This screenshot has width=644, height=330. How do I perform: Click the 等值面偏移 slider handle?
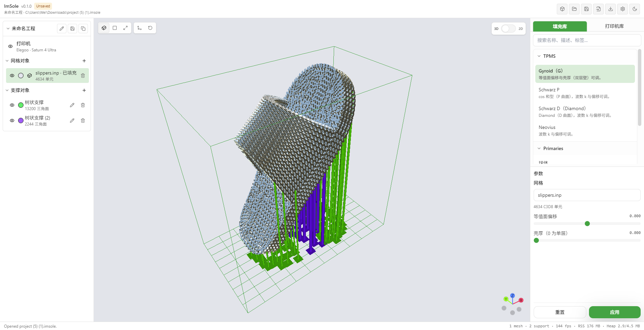(587, 224)
